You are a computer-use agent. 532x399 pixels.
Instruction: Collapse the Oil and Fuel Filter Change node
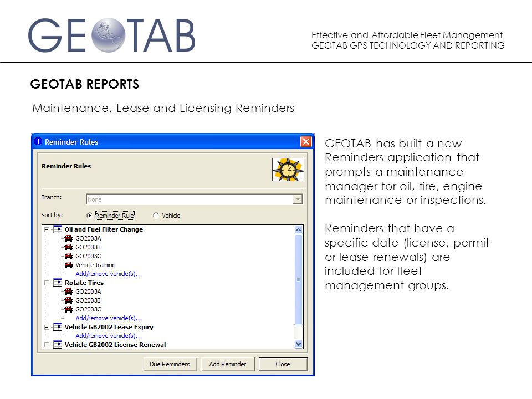point(47,229)
